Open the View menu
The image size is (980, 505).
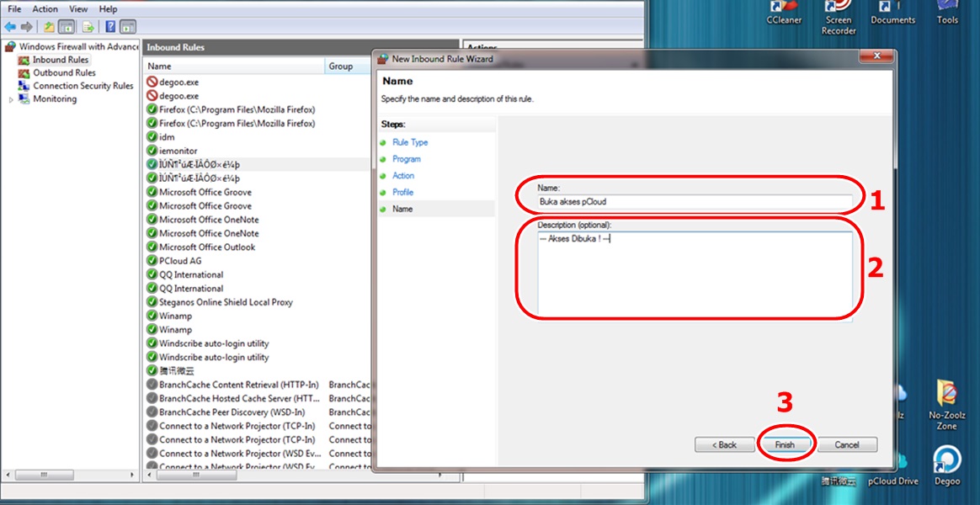tap(78, 9)
